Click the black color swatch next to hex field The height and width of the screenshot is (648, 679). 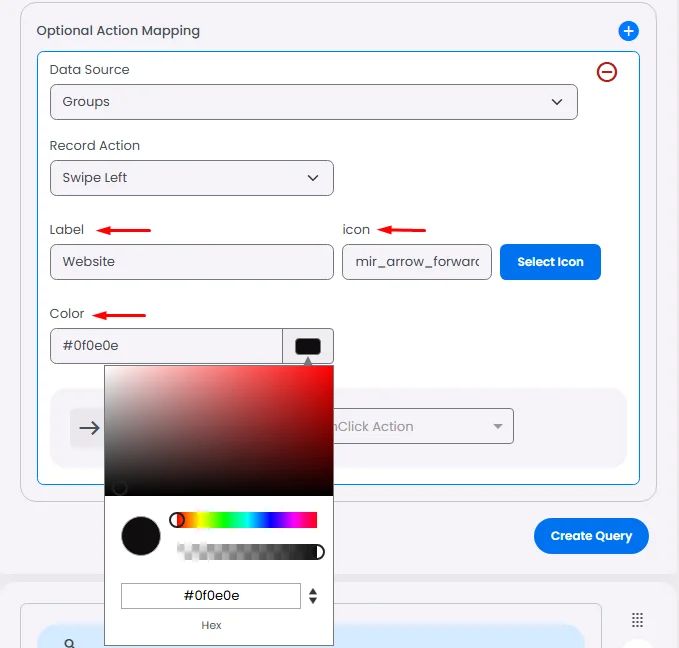(308, 346)
